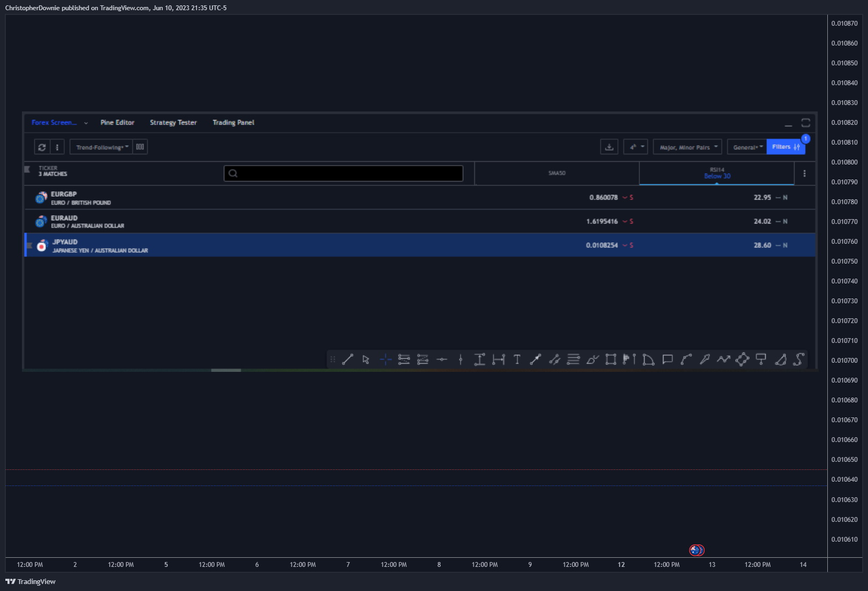Select the JPYAUD row
Image resolution: width=868 pixels, height=591 pixels.
[420, 245]
